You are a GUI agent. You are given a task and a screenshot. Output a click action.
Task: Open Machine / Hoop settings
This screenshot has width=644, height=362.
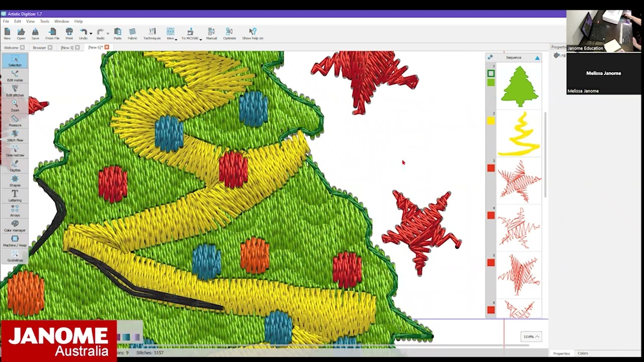coord(15,241)
